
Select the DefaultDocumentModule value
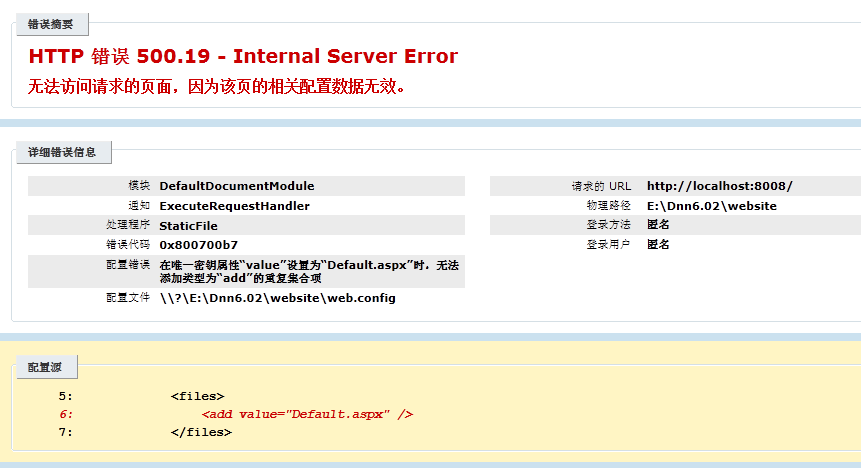[x=237, y=186]
